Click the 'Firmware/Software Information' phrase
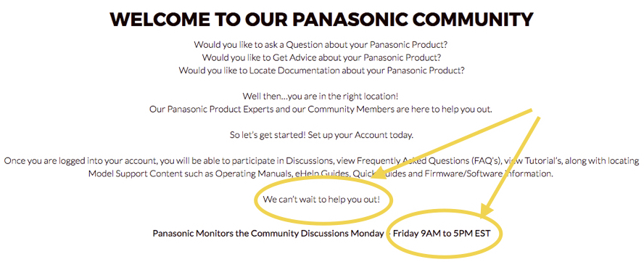Viewport: 644px width, 262px height. click(492, 173)
